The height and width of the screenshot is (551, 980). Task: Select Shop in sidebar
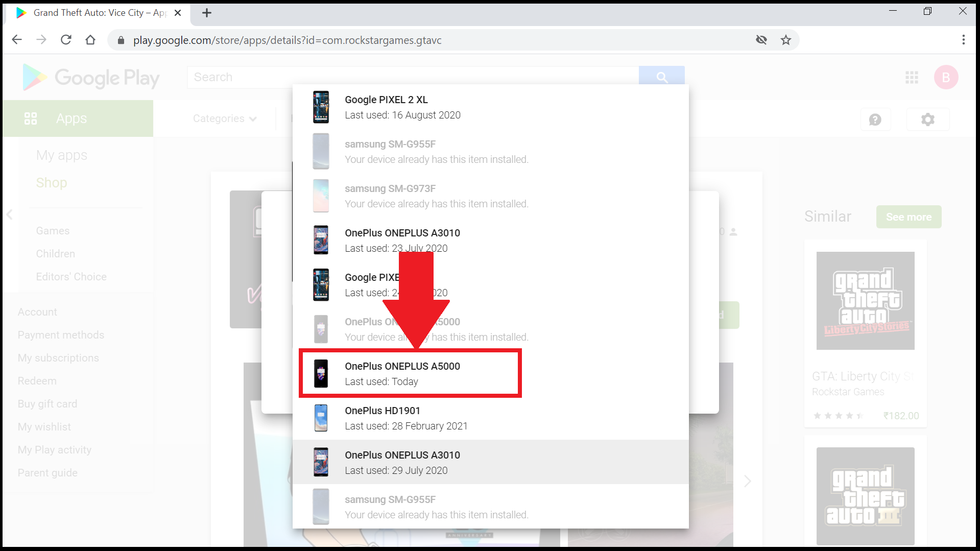52,183
